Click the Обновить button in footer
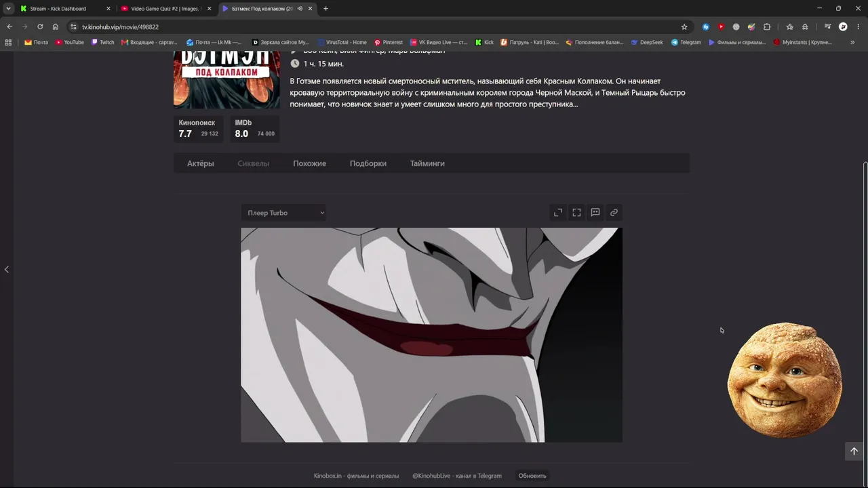 coord(532,476)
